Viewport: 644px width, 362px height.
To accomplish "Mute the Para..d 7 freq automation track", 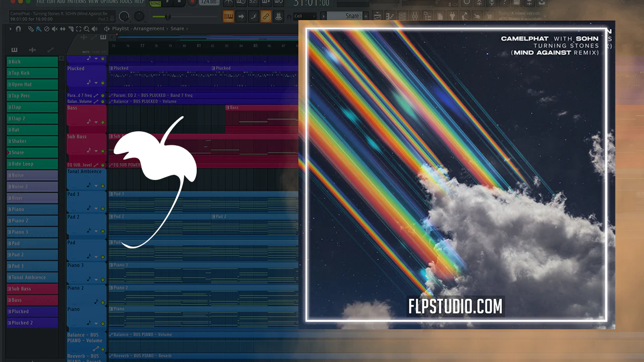I will coord(103,95).
